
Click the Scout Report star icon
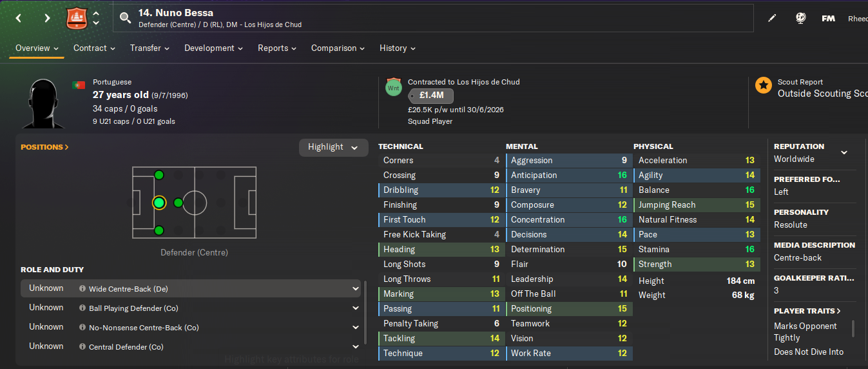click(764, 85)
